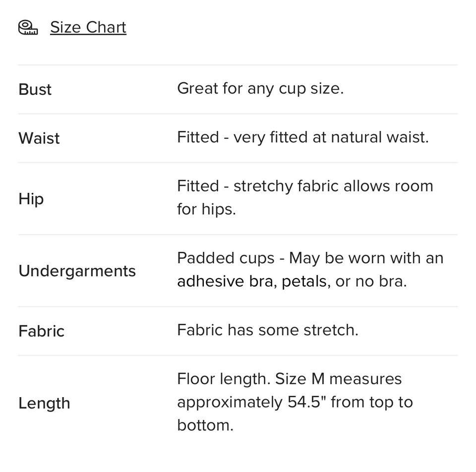Select the Bust row label
The image size is (476, 472).
(35, 89)
